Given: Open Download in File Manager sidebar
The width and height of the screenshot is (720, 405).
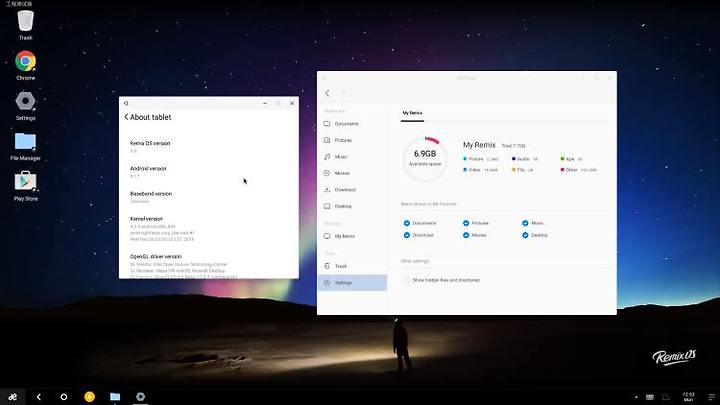Looking at the screenshot, I should pyautogui.click(x=352, y=190).
